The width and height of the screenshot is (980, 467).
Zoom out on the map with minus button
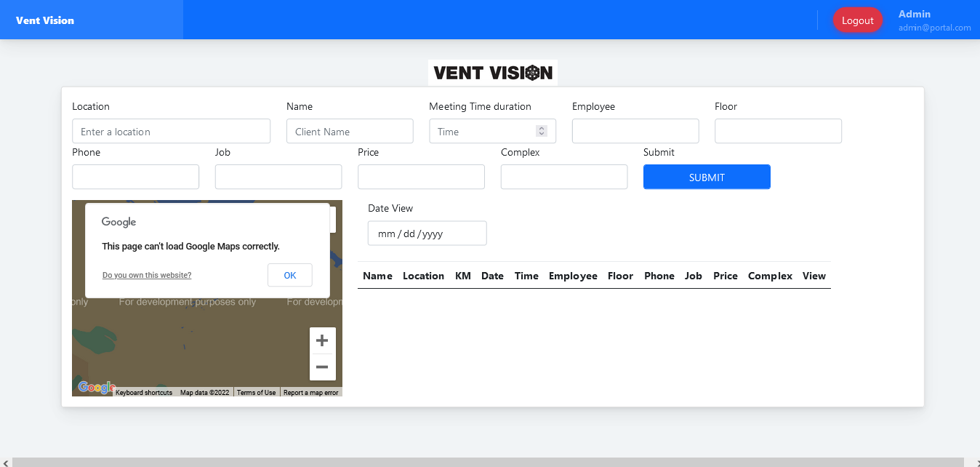click(322, 367)
